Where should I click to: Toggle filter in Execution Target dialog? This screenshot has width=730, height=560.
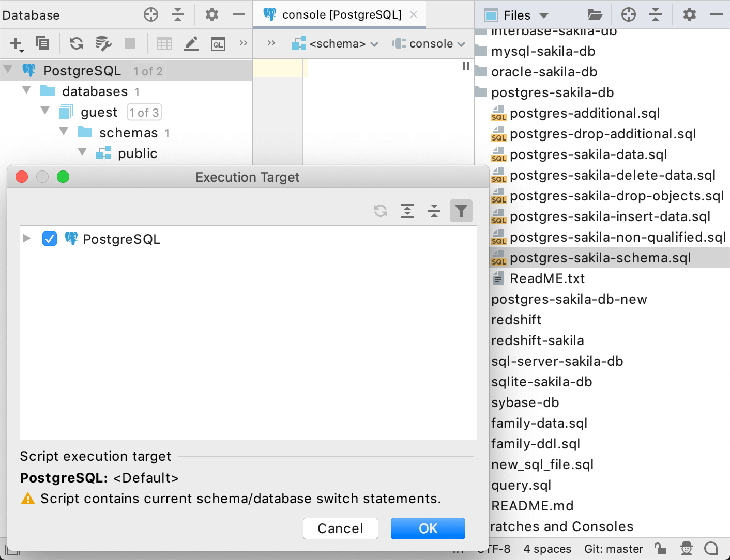point(461,211)
